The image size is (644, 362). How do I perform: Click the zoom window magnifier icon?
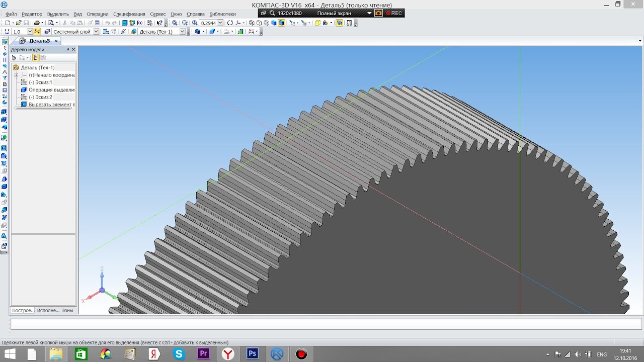(x=175, y=23)
